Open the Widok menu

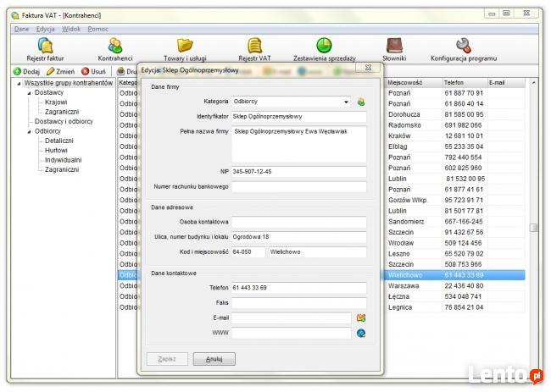(71, 29)
